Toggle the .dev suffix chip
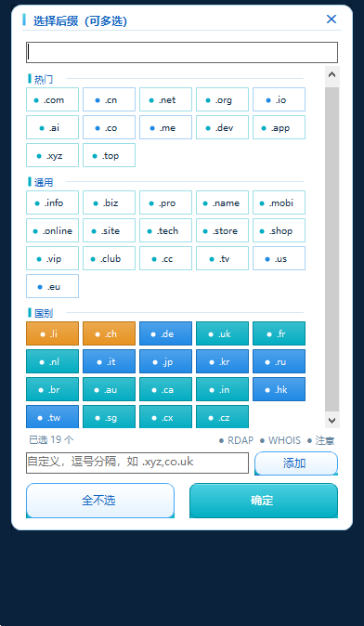The height and width of the screenshot is (626, 364). coord(222,127)
